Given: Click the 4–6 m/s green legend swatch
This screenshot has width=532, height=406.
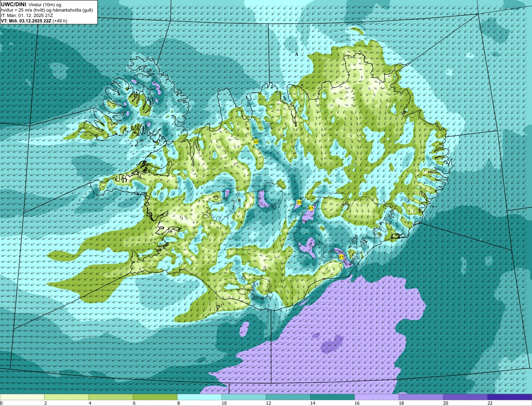Looking at the screenshot, I should click(111, 397).
